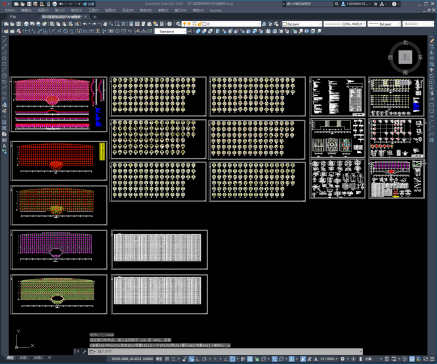Click the Layer Previous icon
This screenshot has width=437, height=364.
[x=270, y=24]
